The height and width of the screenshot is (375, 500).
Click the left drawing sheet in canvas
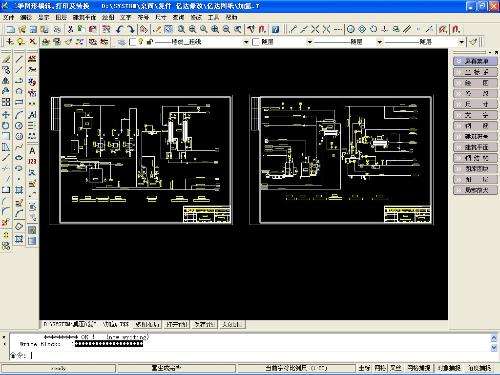tap(141, 160)
